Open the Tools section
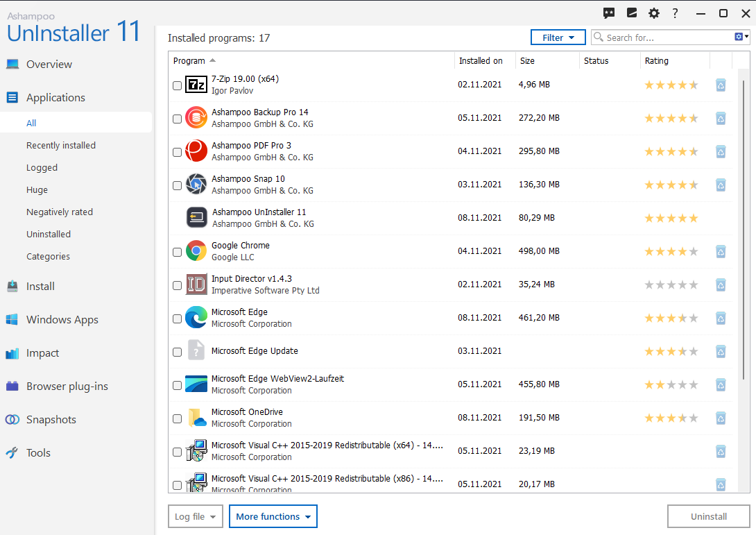This screenshot has height=535, width=756. coord(38,452)
